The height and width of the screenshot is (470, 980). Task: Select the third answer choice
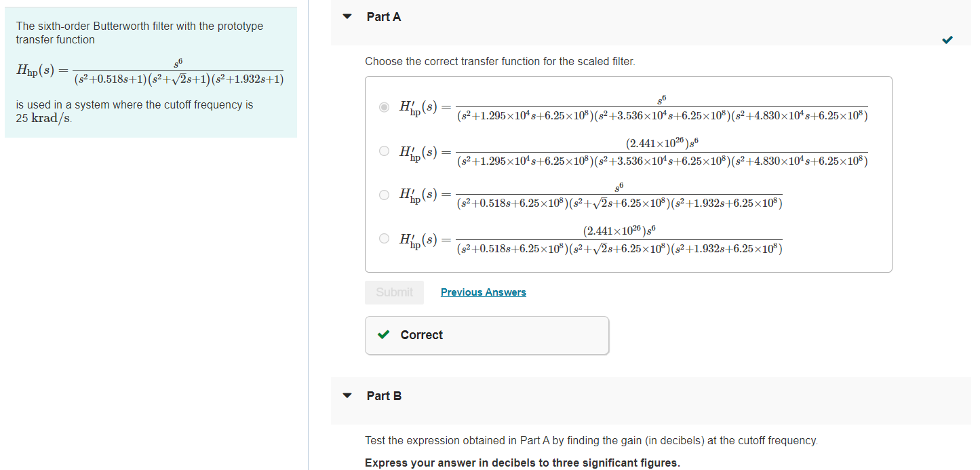coord(384,195)
